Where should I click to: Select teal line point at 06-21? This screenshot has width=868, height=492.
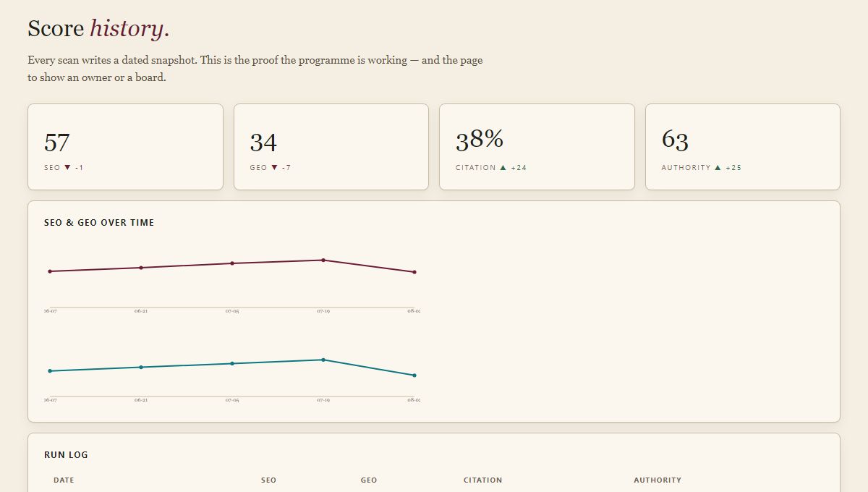coord(141,368)
